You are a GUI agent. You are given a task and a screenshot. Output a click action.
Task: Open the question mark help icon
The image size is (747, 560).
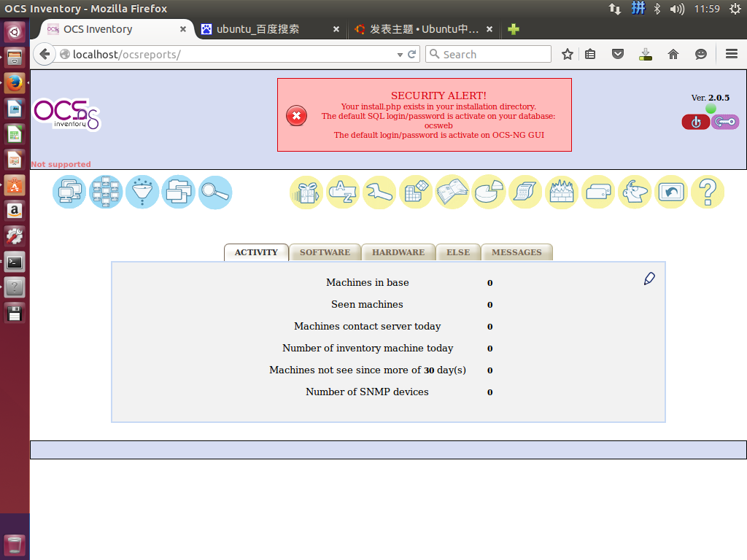pos(708,192)
